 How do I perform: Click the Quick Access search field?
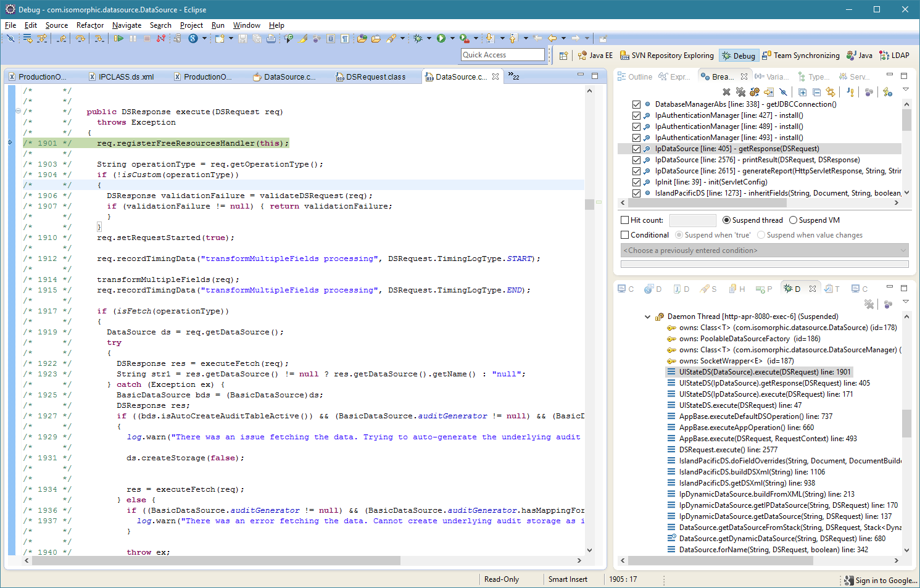coord(503,55)
